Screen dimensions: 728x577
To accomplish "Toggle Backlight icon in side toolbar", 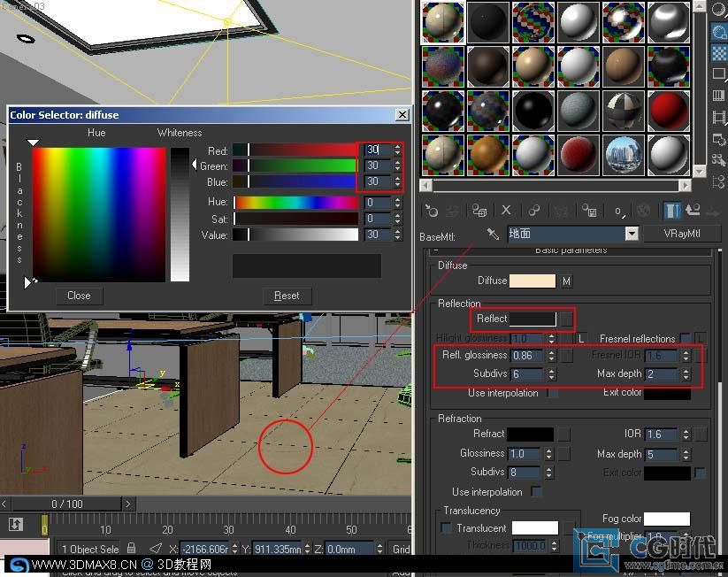I will [719, 33].
